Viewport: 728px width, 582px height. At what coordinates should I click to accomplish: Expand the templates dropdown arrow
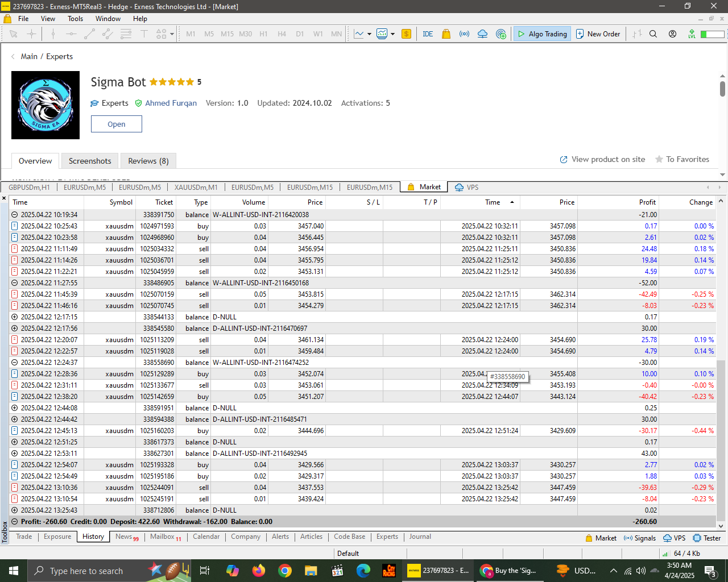tap(392, 34)
